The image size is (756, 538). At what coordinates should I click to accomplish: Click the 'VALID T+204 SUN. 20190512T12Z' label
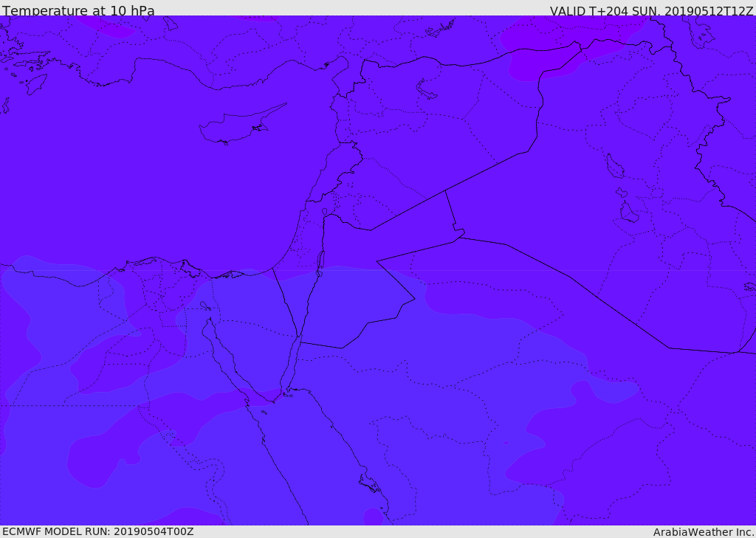coord(651,11)
